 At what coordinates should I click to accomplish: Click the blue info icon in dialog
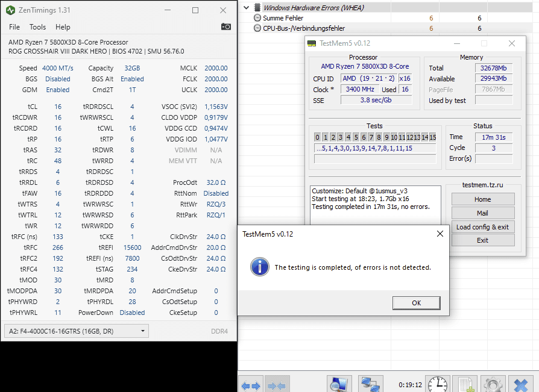[259, 267]
